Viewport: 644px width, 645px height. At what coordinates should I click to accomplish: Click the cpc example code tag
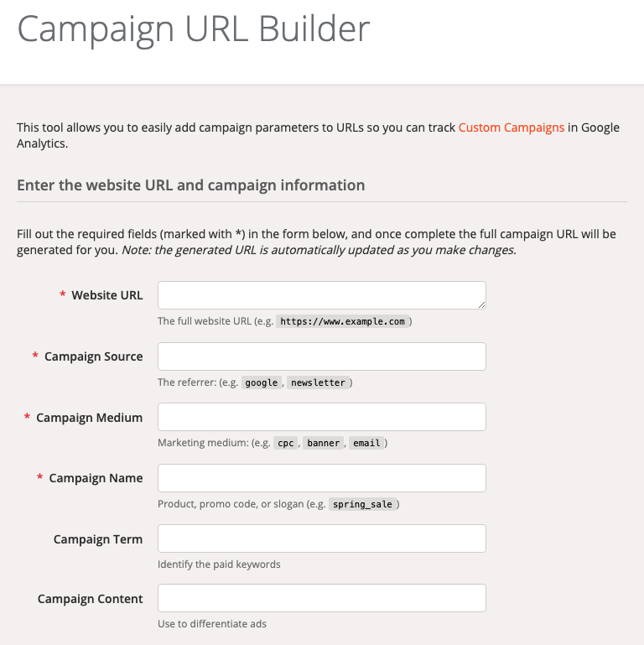tap(286, 443)
